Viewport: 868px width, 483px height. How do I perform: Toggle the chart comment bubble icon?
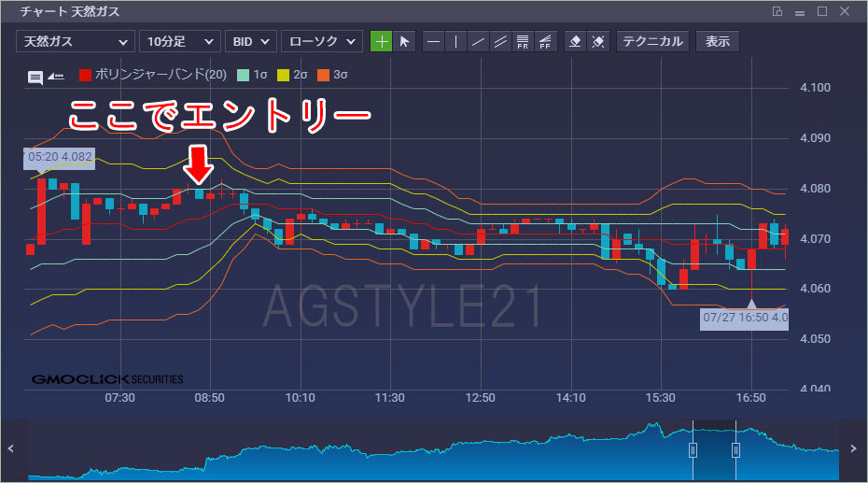coord(35,77)
